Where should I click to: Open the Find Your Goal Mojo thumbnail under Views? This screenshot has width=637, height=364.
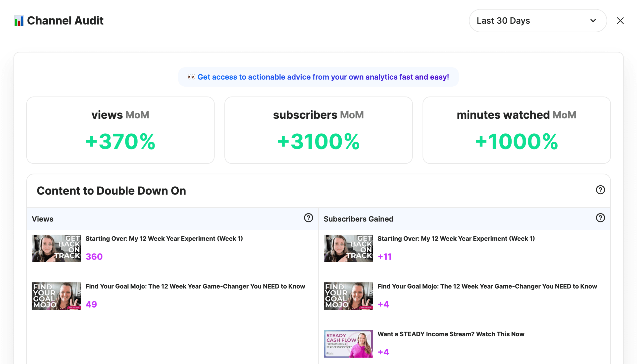tap(56, 296)
